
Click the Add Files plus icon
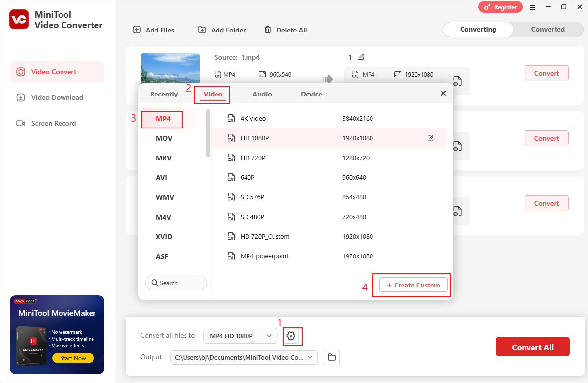click(137, 30)
